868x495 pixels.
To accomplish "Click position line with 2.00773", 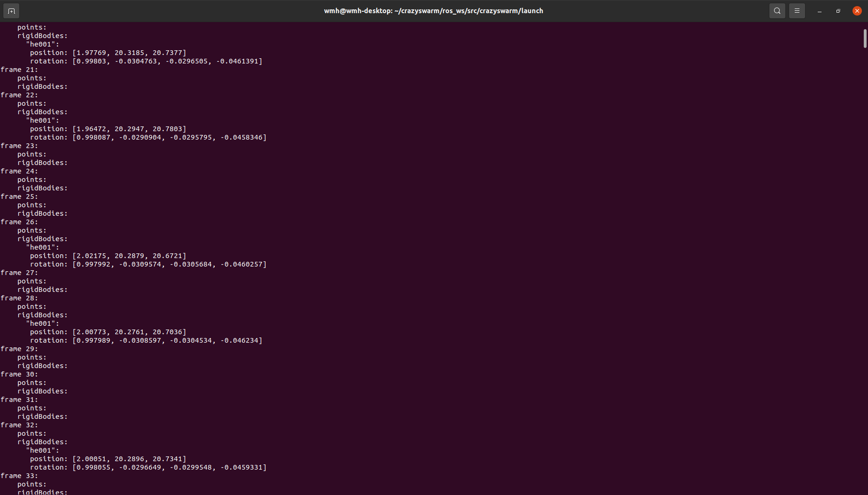I will (108, 332).
